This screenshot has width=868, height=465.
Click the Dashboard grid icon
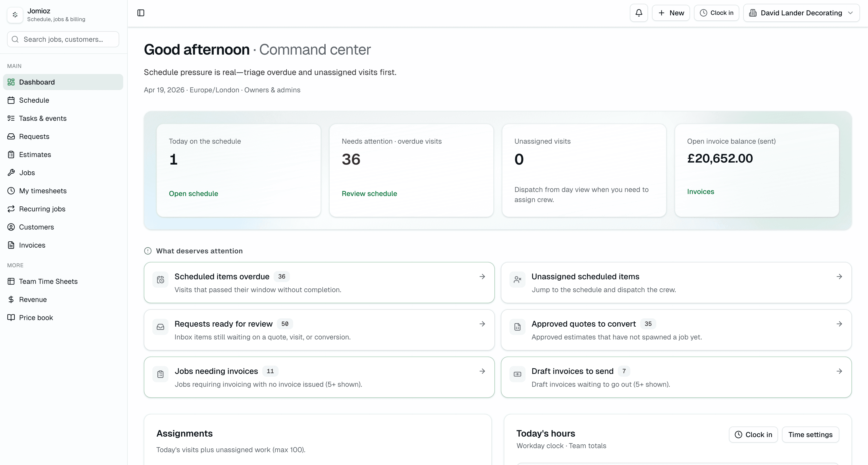(x=11, y=82)
